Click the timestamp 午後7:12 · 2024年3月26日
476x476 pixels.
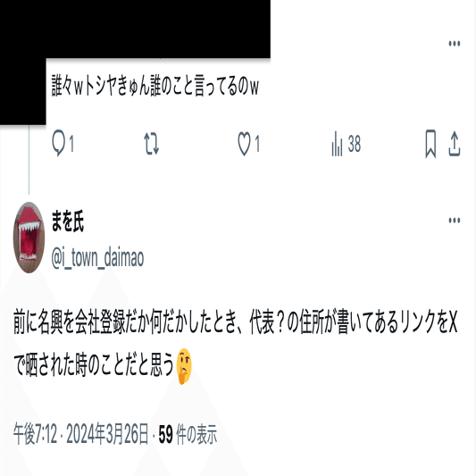(80, 434)
